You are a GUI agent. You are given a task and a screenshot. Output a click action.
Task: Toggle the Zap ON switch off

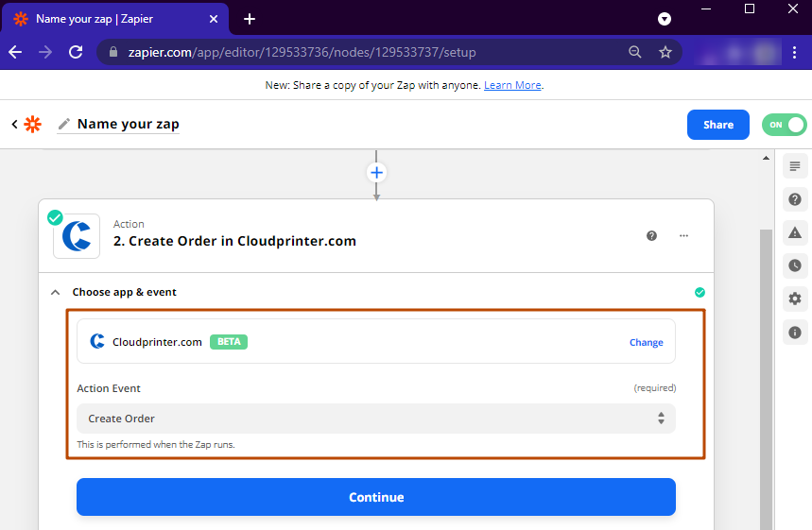coord(784,125)
